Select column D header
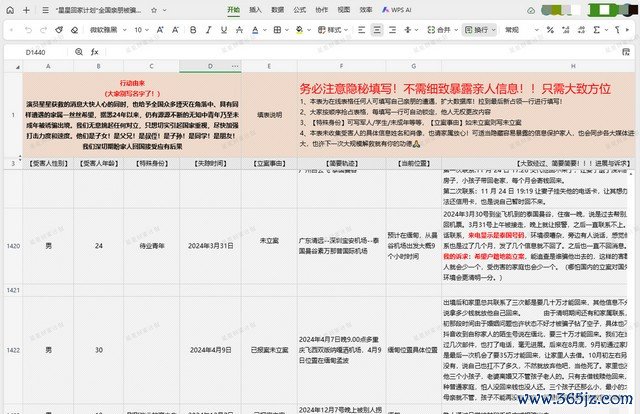Viewport: 640px width, 414px height. click(x=210, y=66)
